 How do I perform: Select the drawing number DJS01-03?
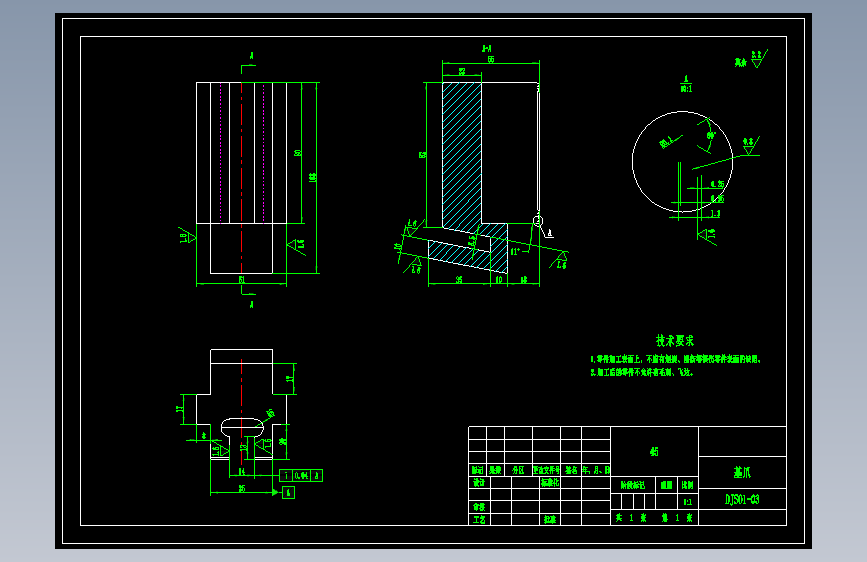point(742,499)
